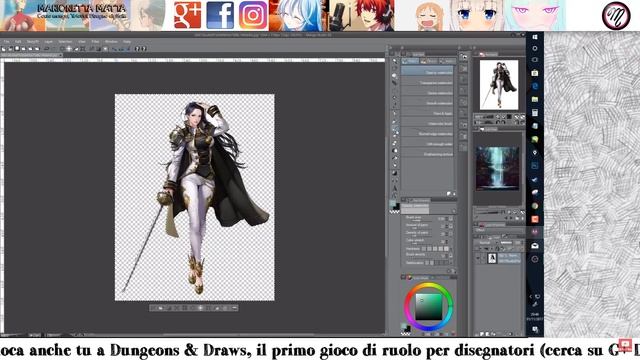This screenshot has height=360, width=640.
Task: Zoom out in Navigator panel
Action: [x=498, y=117]
